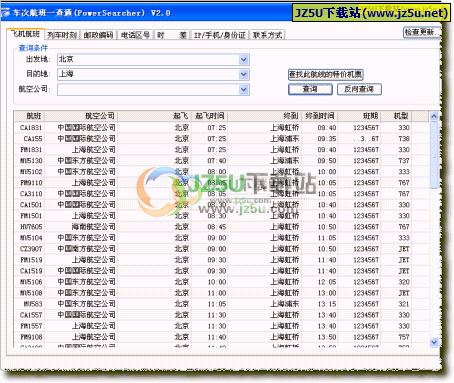The height and width of the screenshot is (383, 454).
Task: Select flight row MU5102
Action: 221,172
